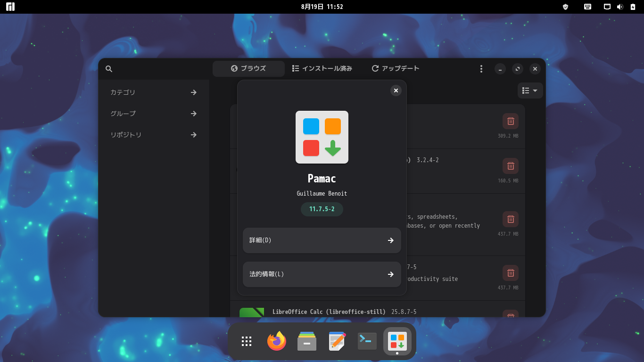
Task: Launch the terminal from the dock
Action: 367,341
